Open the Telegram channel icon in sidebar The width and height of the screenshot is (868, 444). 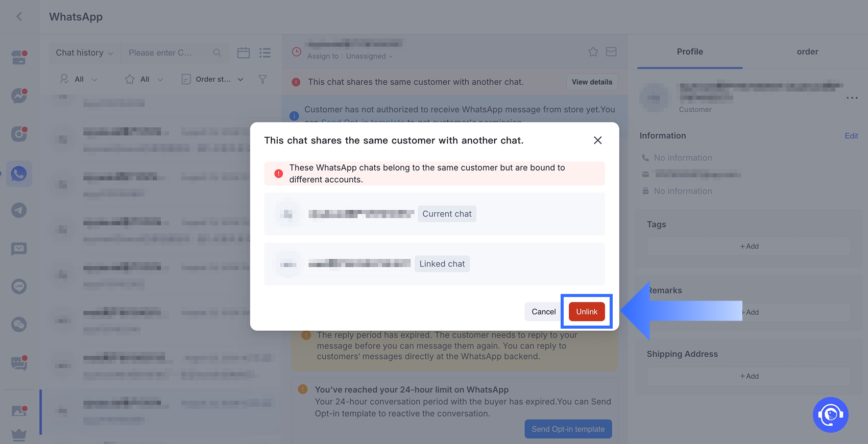click(19, 210)
